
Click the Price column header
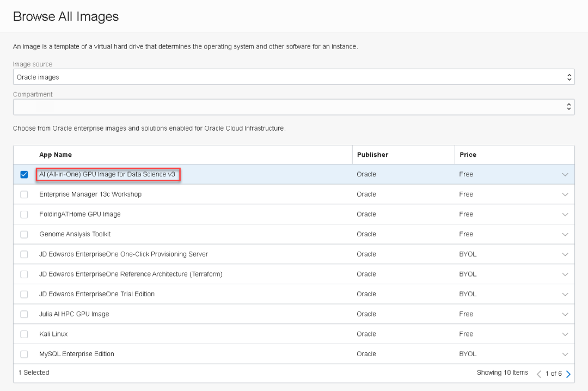[468, 155]
